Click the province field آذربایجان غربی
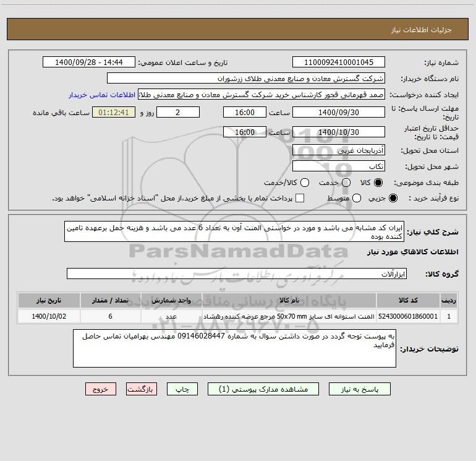The width and height of the screenshot is (476, 461). pyautogui.click(x=339, y=150)
